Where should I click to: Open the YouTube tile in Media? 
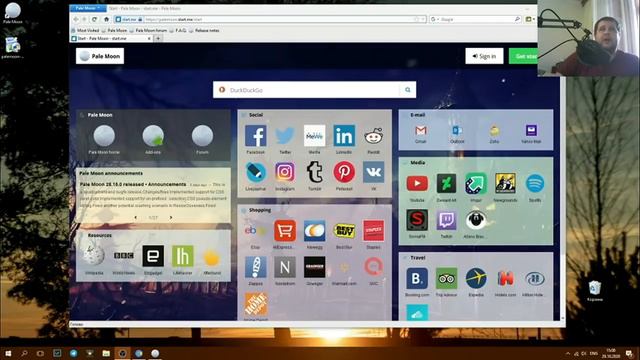(x=417, y=184)
